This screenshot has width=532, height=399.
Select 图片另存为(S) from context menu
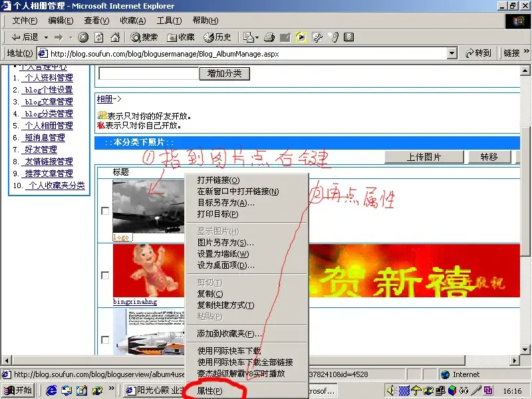coord(225,243)
